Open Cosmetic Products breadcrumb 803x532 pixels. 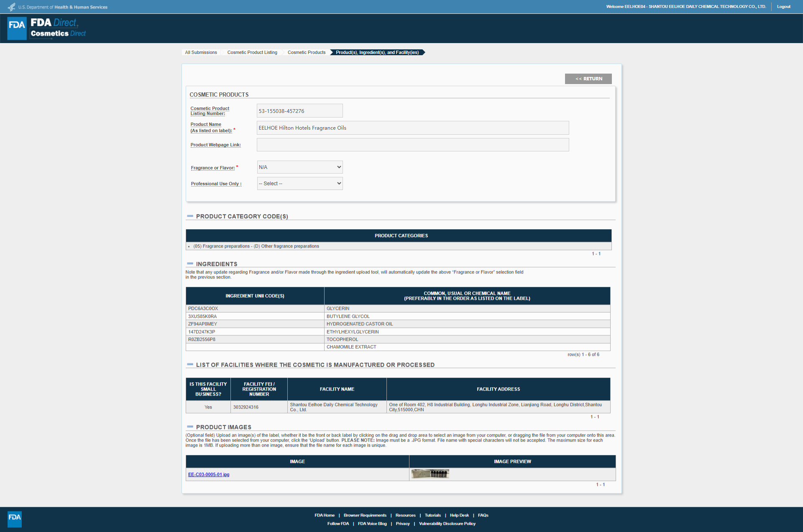(307, 52)
